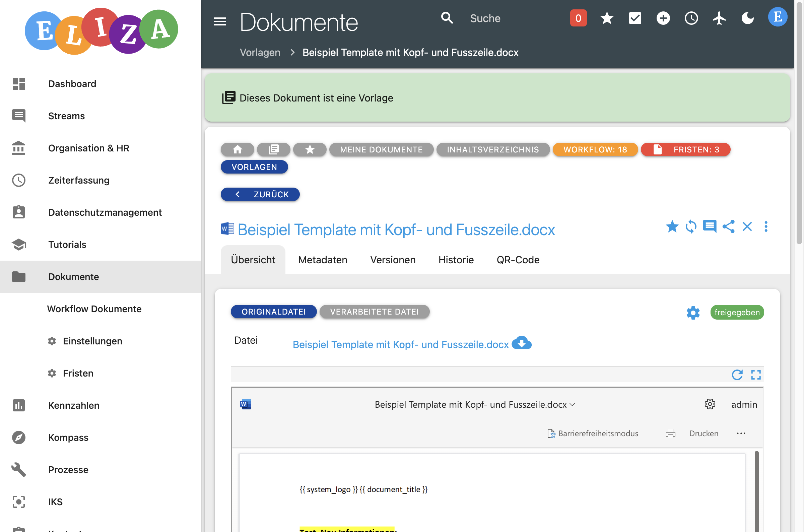The image size is (804, 532).
Task: Open the tasks checkbox icon in header
Action: tap(635, 18)
